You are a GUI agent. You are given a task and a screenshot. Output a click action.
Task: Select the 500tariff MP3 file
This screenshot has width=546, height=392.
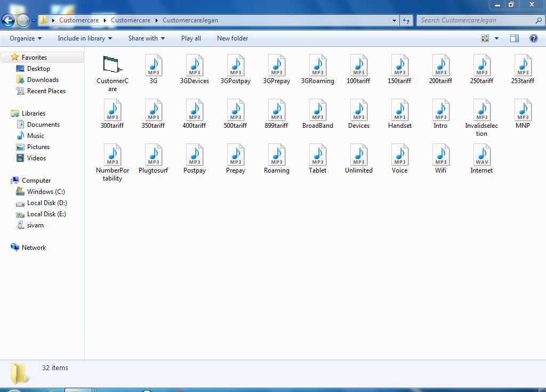point(236,114)
